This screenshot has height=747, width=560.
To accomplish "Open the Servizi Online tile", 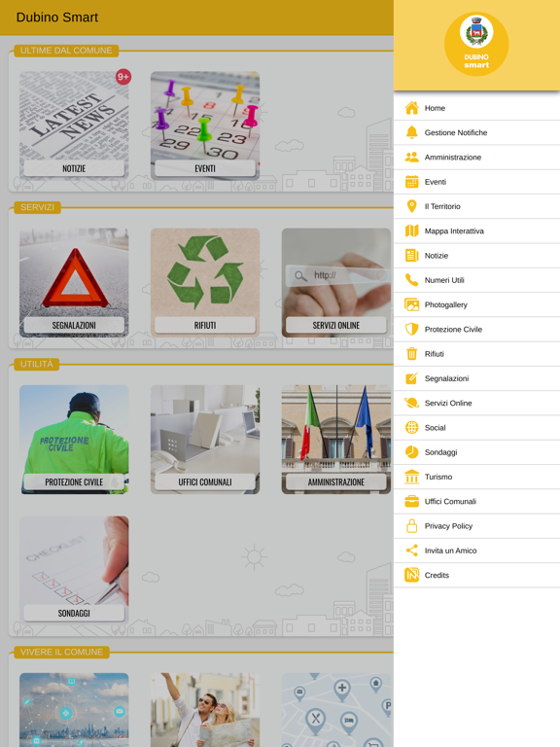I will tap(336, 283).
